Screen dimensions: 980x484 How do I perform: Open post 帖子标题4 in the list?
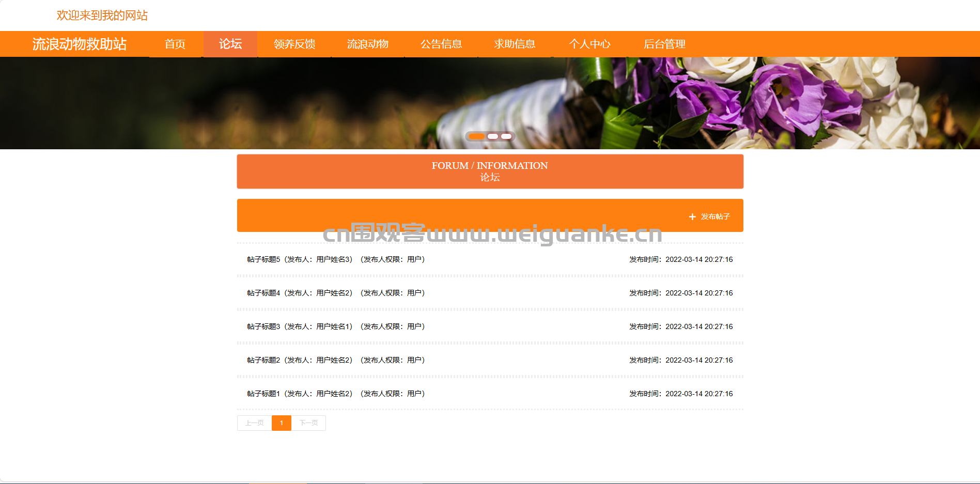(336, 293)
